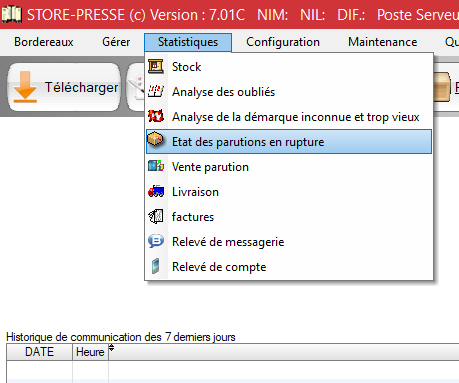This screenshot has width=459, height=383.
Task: Open the Gérer menu
Action: pos(116,42)
